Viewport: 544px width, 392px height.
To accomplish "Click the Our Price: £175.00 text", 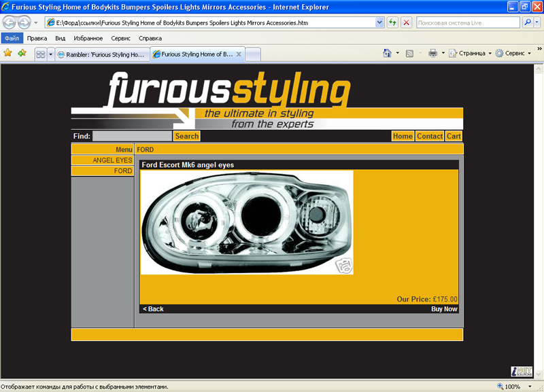I will (427, 299).
